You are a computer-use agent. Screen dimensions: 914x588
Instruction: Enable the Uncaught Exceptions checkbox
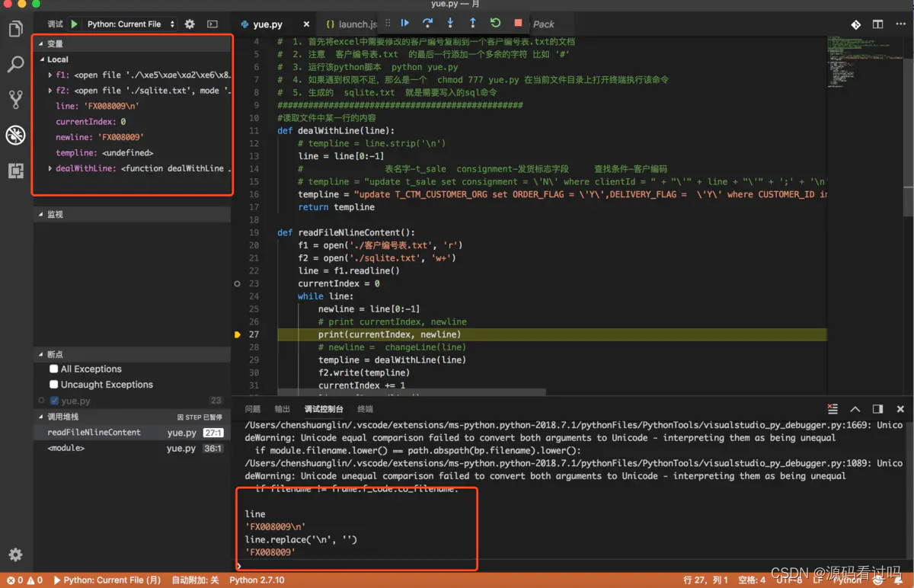(53, 385)
